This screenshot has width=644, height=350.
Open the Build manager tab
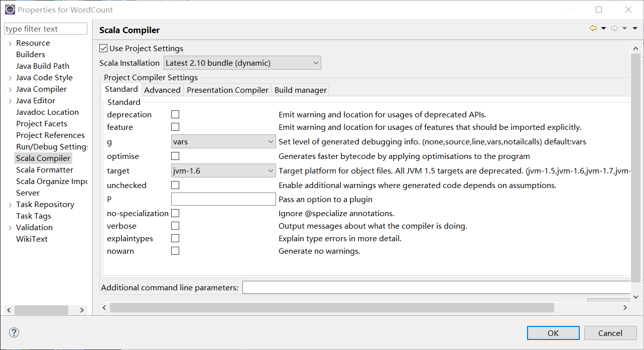click(300, 90)
